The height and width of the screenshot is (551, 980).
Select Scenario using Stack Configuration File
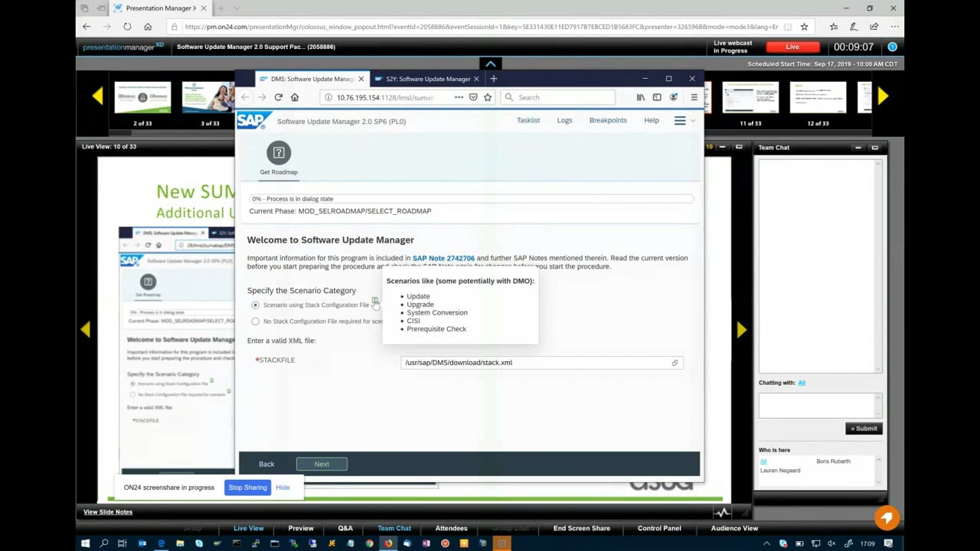(x=256, y=305)
